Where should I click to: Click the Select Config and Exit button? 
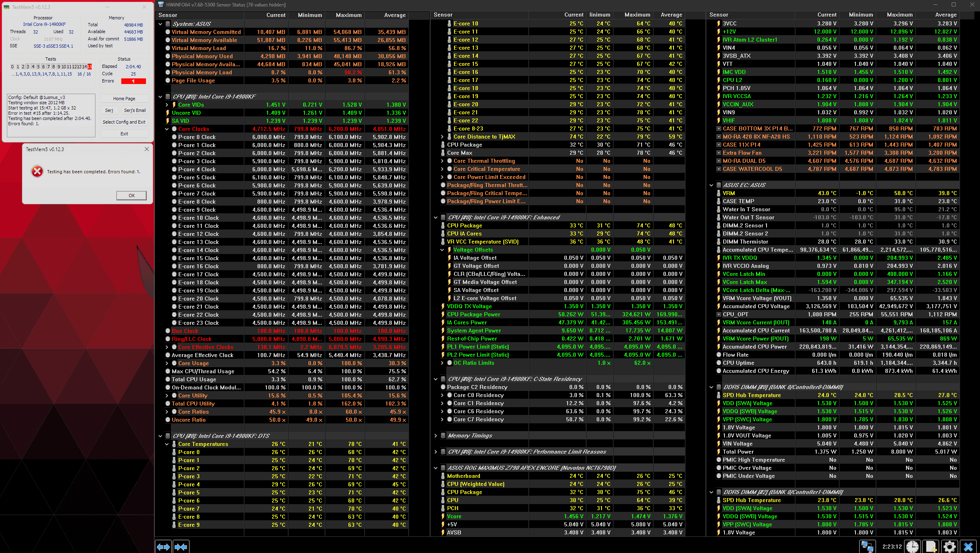point(124,122)
